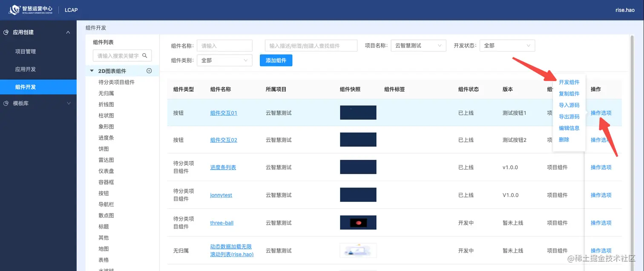Select 散点图 in the component tree
644x271 pixels.
click(106, 215)
